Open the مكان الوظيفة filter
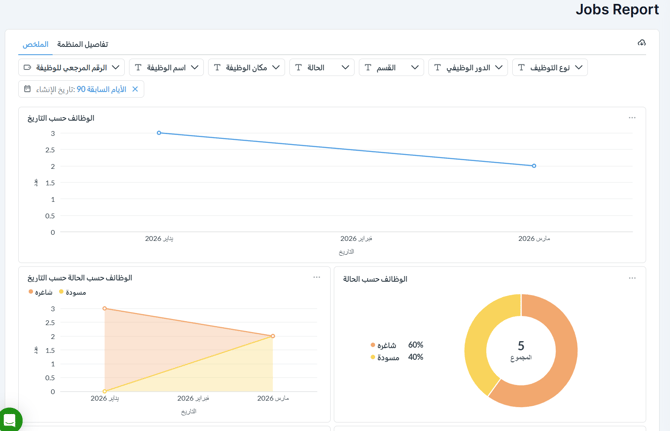The height and width of the screenshot is (431, 670). (246, 68)
